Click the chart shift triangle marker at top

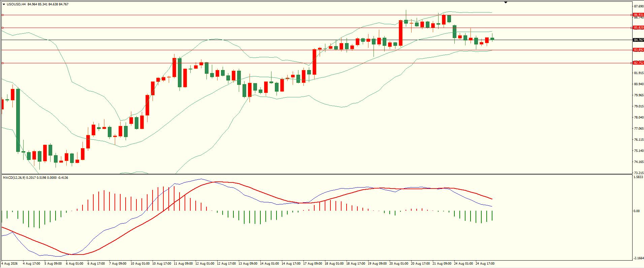[506, 2]
